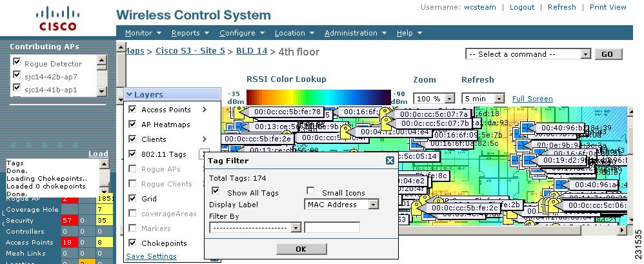Click Contributing APs list scroll down arrow
This screenshot has width=644, height=264.
[102, 92]
